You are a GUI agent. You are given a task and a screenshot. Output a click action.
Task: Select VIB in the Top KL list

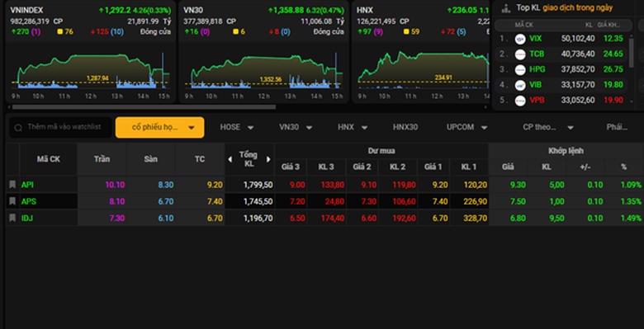point(536,85)
